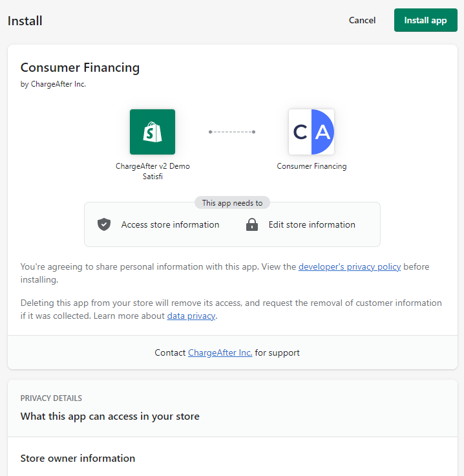
Task: Open ChargeAfter Inc. support link
Action: [x=220, y=352]
